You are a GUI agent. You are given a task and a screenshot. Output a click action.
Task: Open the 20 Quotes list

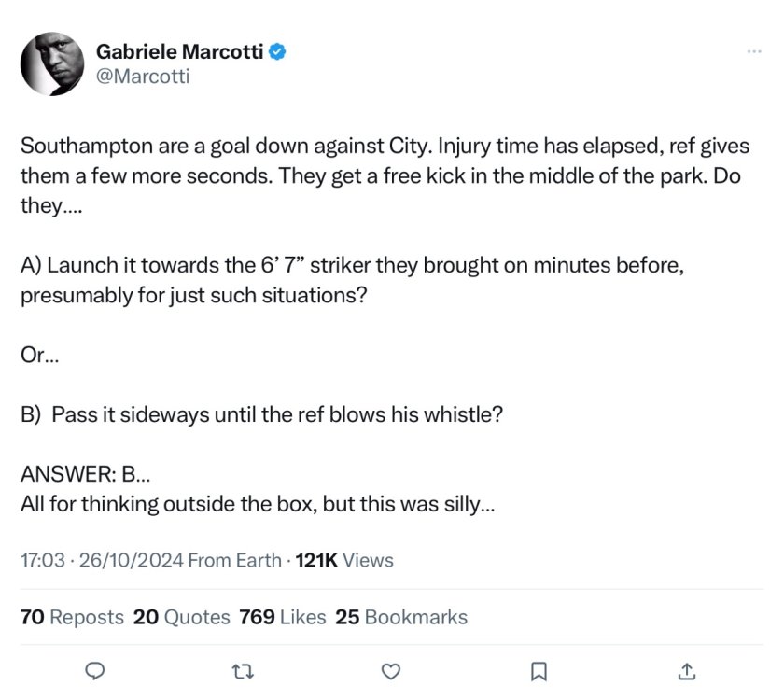[182, 617]
